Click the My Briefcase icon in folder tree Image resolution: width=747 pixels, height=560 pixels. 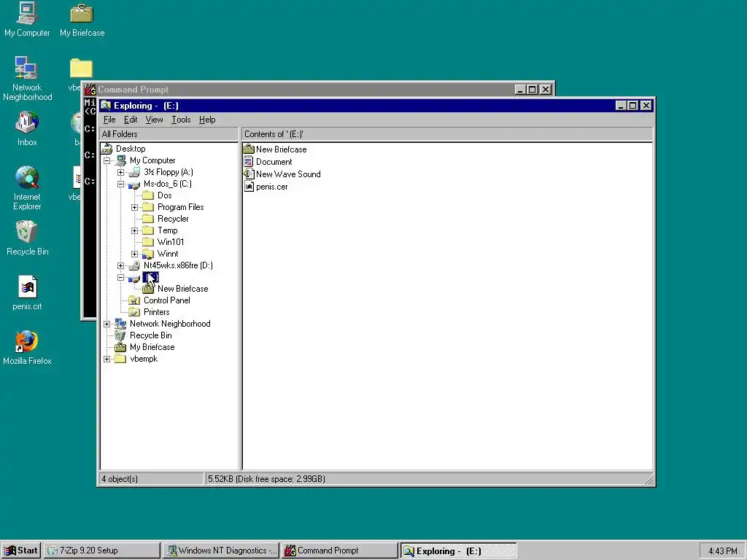(120, 347)
